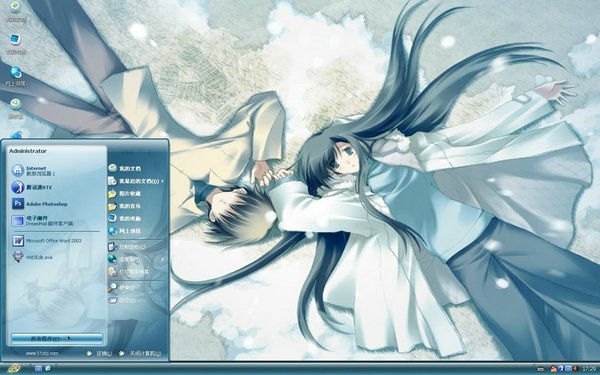The image size is (600, 375).
Task: Click the keyboard language bar icon
Action: [541, 368]
